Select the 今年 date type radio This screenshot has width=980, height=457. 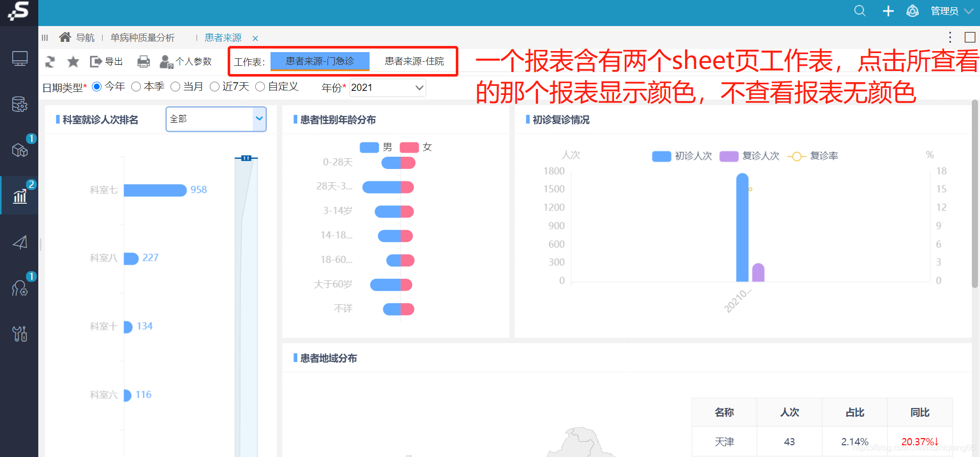tap(96, 87)
